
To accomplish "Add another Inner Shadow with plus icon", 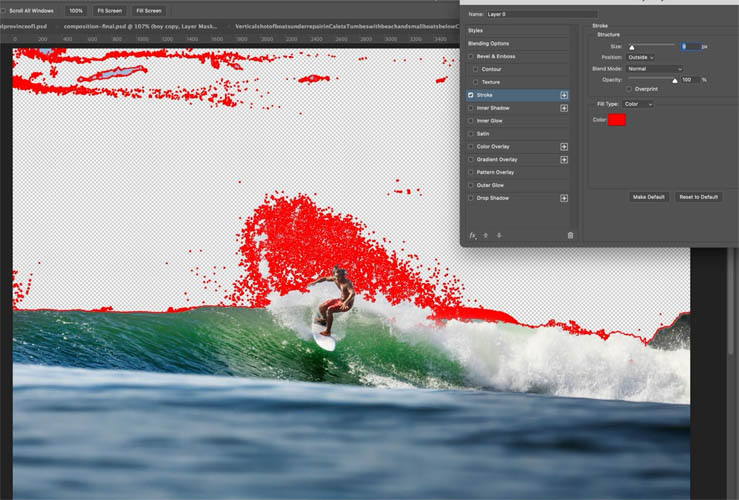I will coord(564,108).
